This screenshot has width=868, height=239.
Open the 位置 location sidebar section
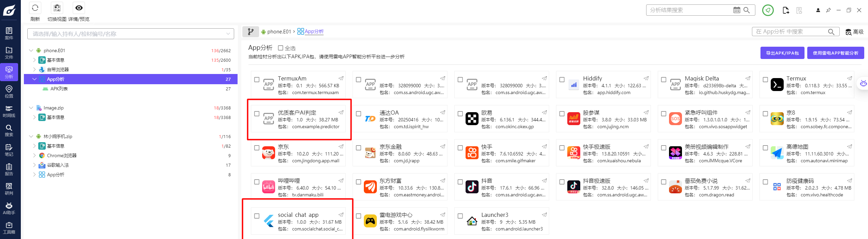pyautogui.click(x=9, y=92)
